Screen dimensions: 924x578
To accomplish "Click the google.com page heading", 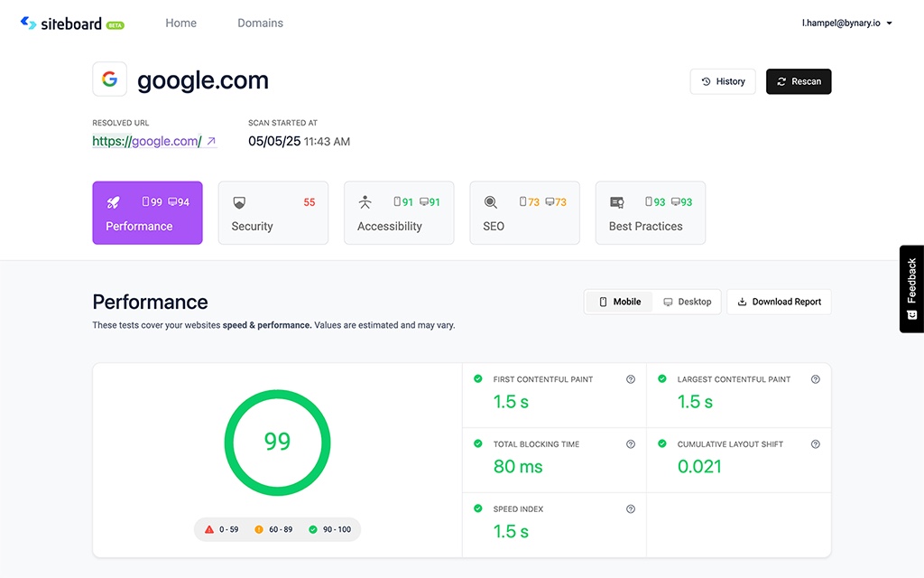I will point(203,80).
